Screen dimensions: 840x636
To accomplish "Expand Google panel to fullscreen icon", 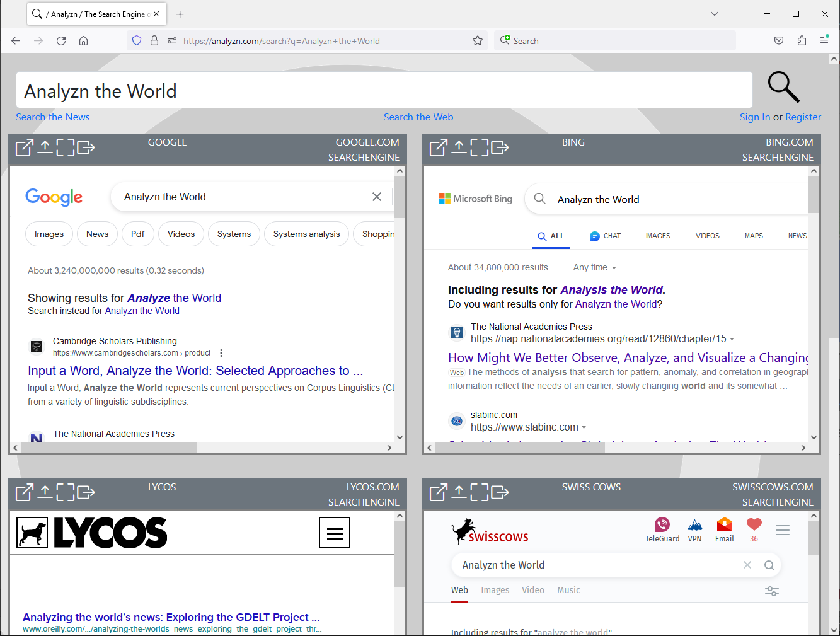I will pos(66,147).
